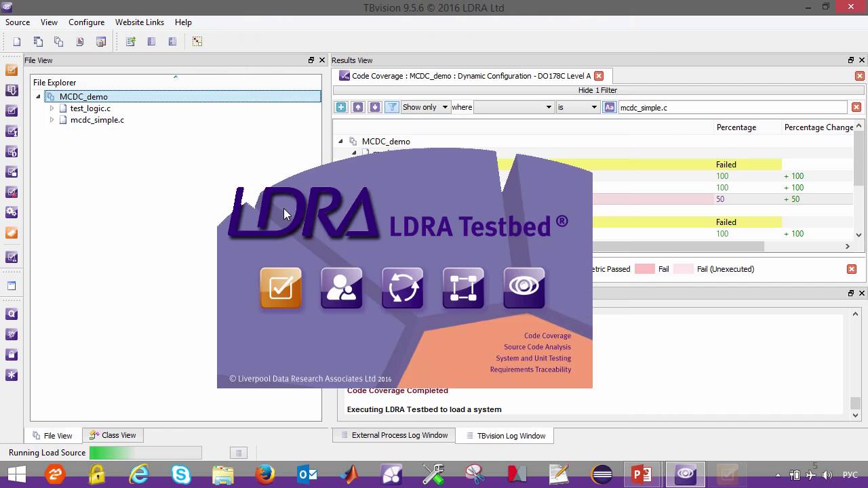This screenshot has width=868, height=488.
Task: Close the coverage legend bar
Action: [852, 269]
